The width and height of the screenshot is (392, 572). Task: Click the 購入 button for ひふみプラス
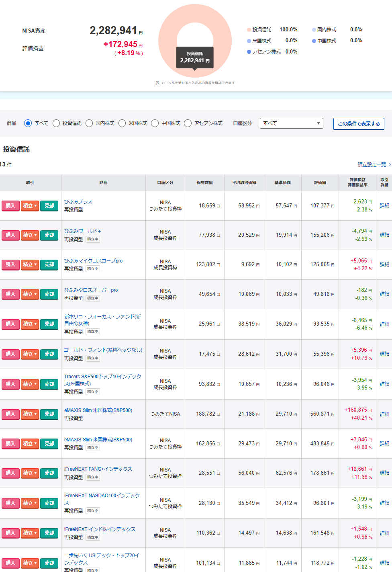point(10,206)
